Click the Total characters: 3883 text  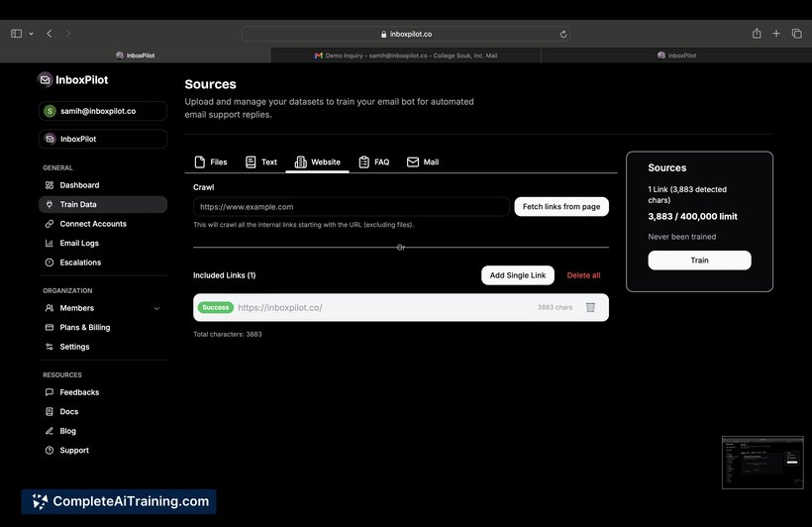coord(228,334)
